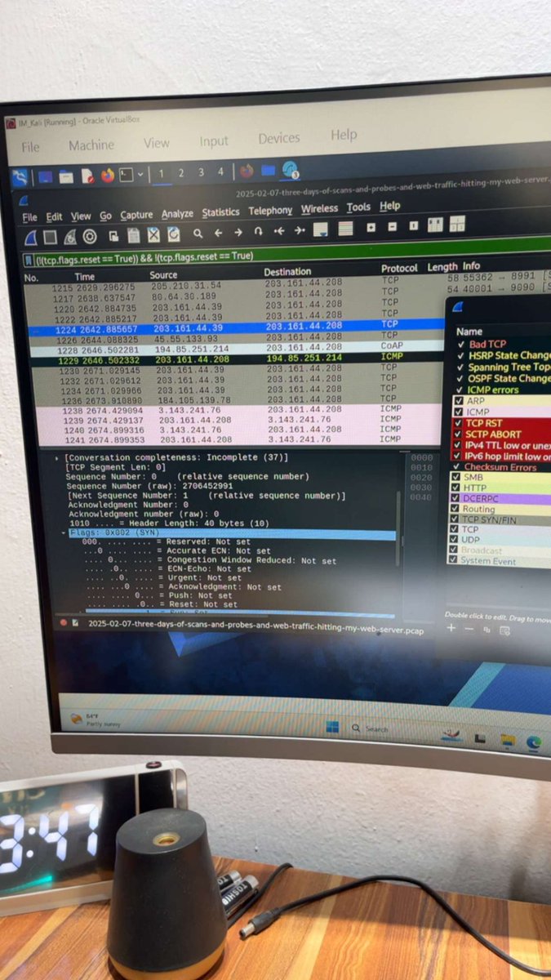Switch to workspace 2 in panel
Screen dimensions: 551x980
pos(181,173)
